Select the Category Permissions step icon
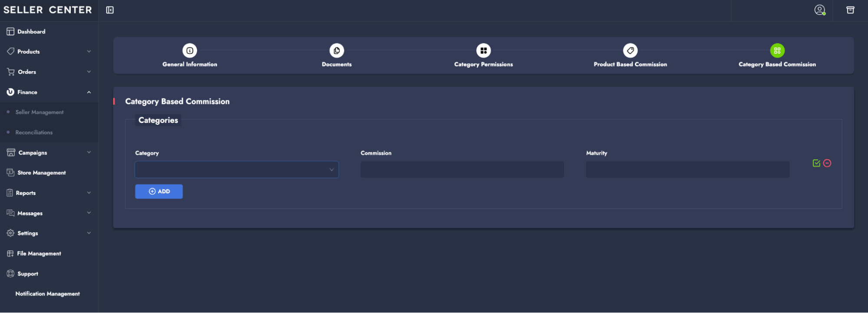This screenshot has height=313, width=868. [x=483, y=51]
